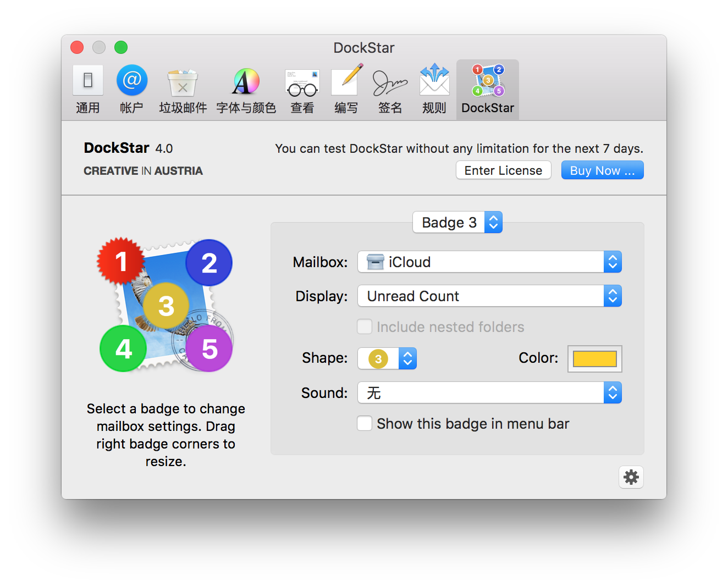Open the Display Unread Count dropdown
This screenshot has height=587, width=728.
pos(489,296)
